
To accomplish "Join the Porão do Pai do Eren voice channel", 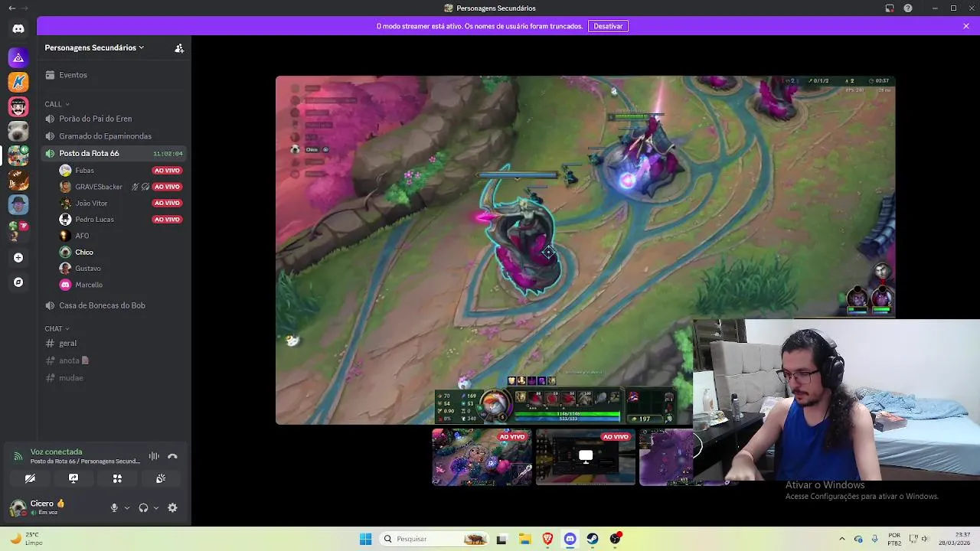I will [x=115, y=119].
